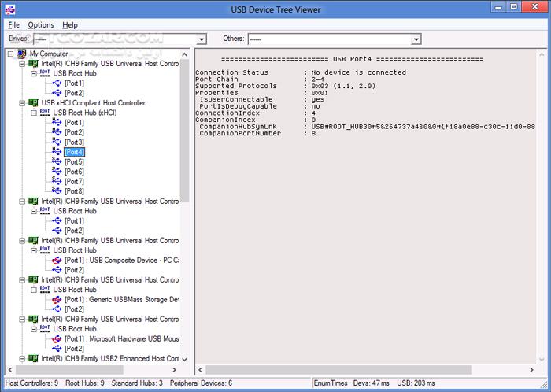The height and width of the screenshot is (392, 551).
Task: Click the USB Device Tree Viewer title icon
Action: coord(9,9)
